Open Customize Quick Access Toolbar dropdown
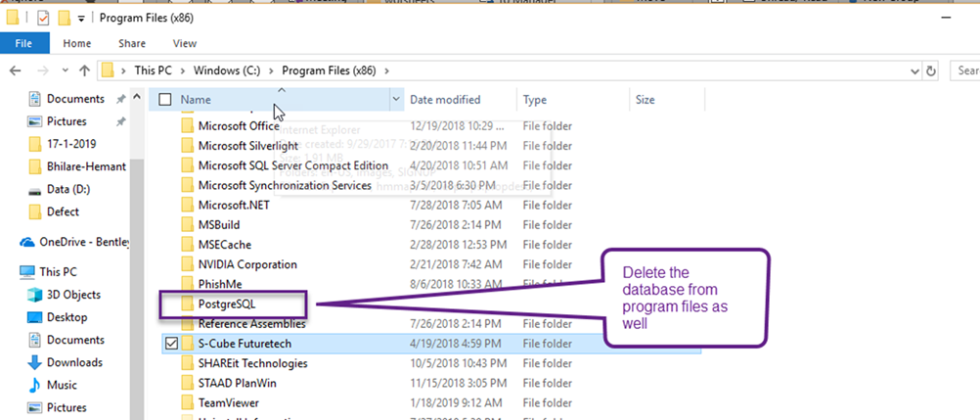 [x=81, y=20]
